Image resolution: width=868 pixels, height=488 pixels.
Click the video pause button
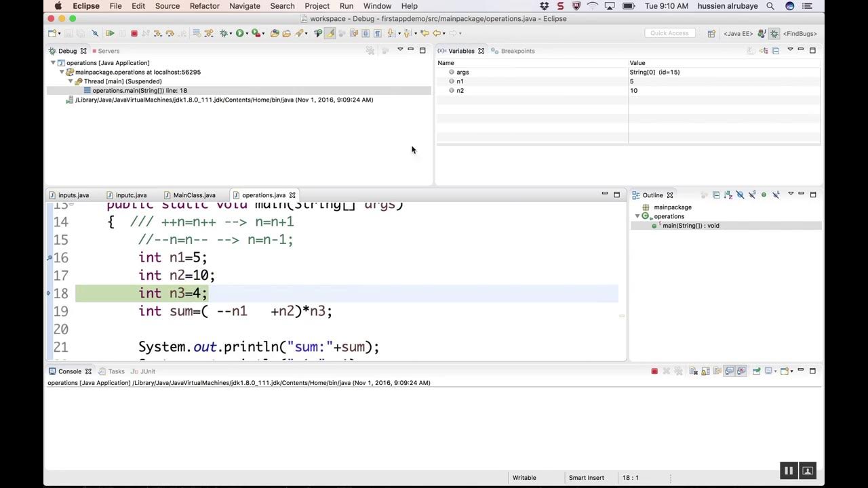click(x=789, y=470)
